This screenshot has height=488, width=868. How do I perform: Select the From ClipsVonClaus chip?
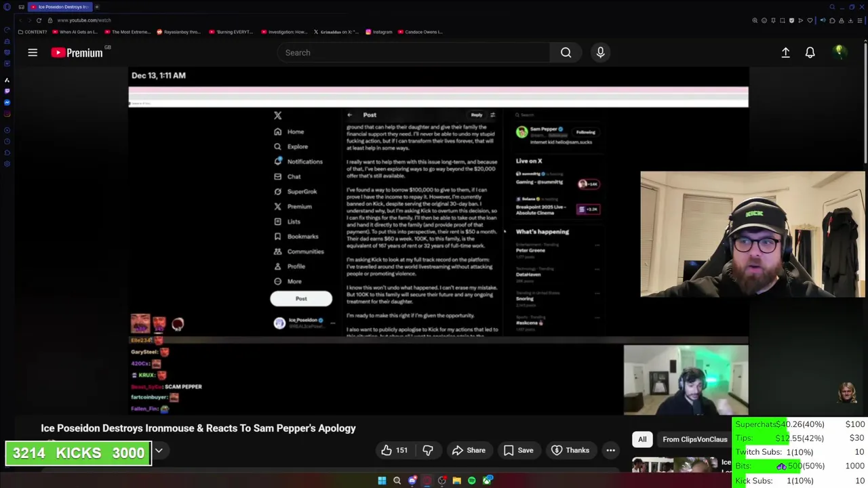point(694,439)
